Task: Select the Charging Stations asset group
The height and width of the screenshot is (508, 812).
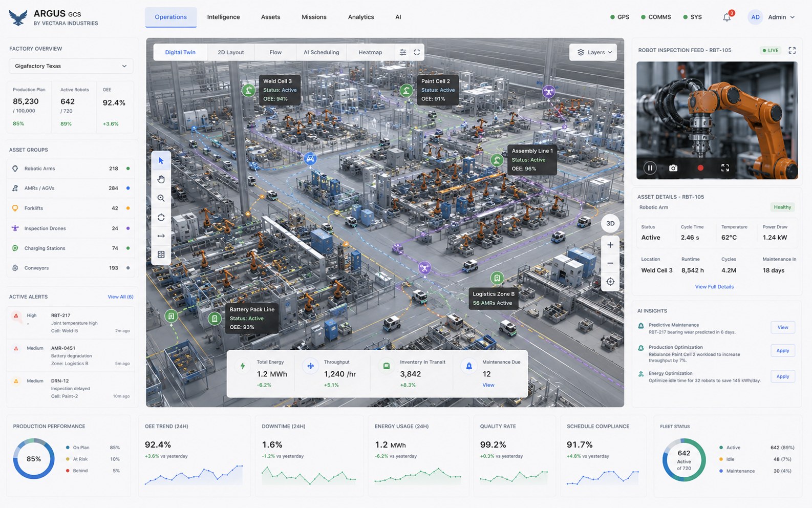Action: [71, 248]
